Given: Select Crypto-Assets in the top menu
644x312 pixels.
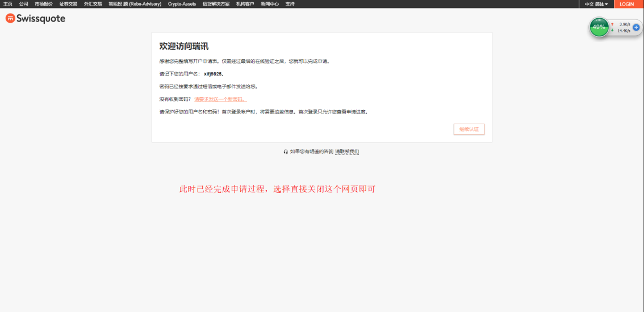Looking at the screenshot, I should (182, 4).
